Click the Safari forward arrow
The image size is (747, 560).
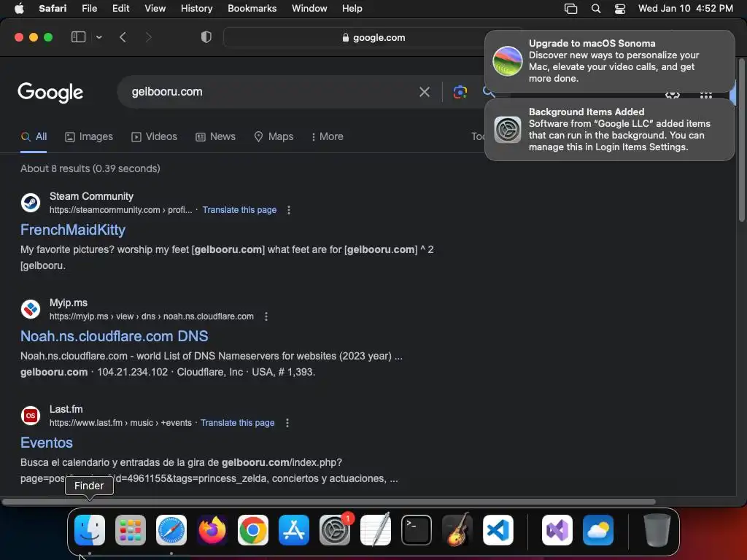pos(148,37)
